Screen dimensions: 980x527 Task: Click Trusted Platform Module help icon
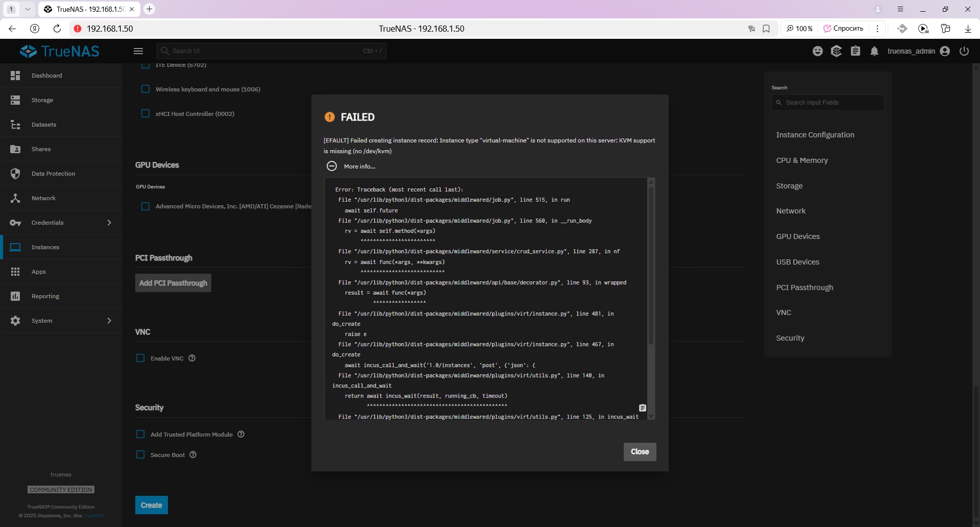(x=241, y=434)
